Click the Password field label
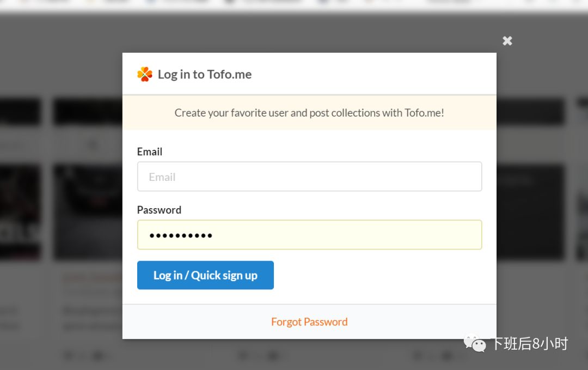 [x=159, y=210]
